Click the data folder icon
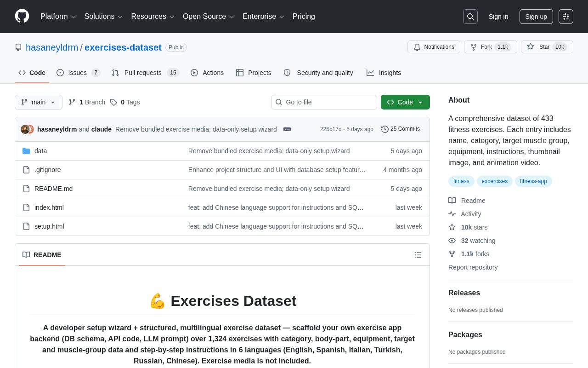Screen dimensions: 588x368 pyautogui.click(x=26, y=151)
